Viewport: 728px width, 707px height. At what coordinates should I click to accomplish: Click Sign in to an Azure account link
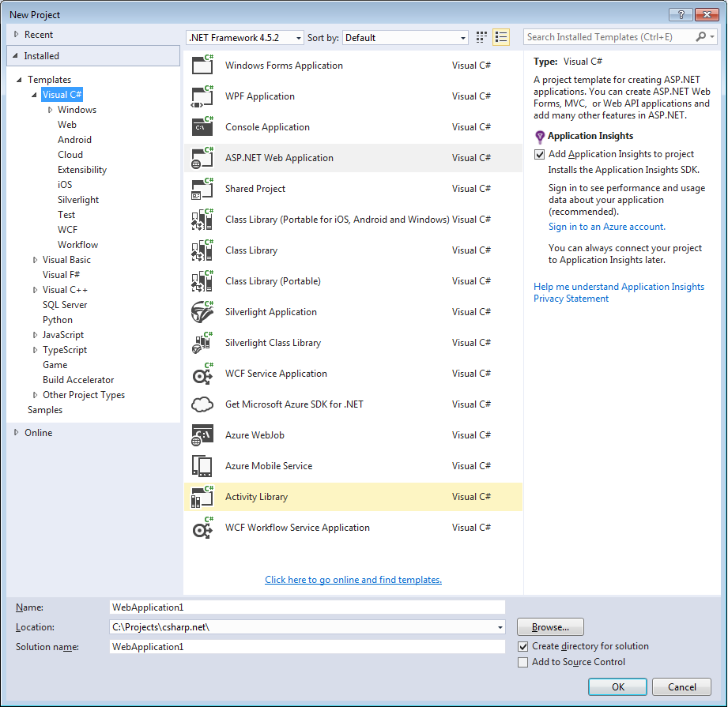pyautogui.click(x=607, y=227)
